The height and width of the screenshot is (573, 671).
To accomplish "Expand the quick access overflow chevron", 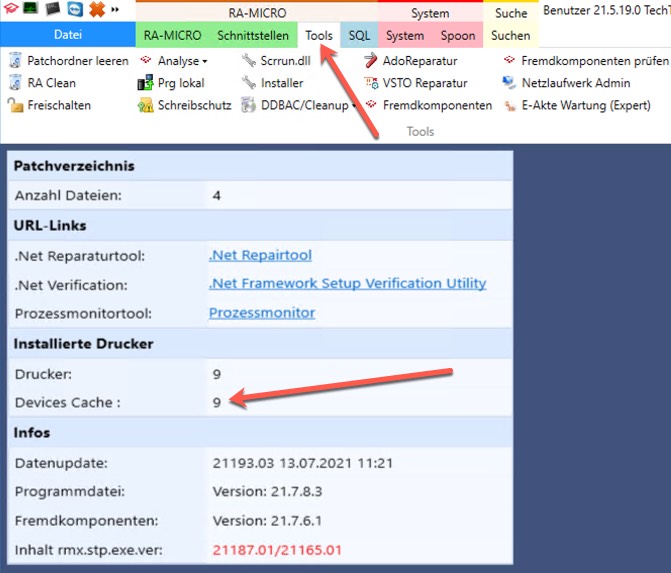I will (115, 9).
